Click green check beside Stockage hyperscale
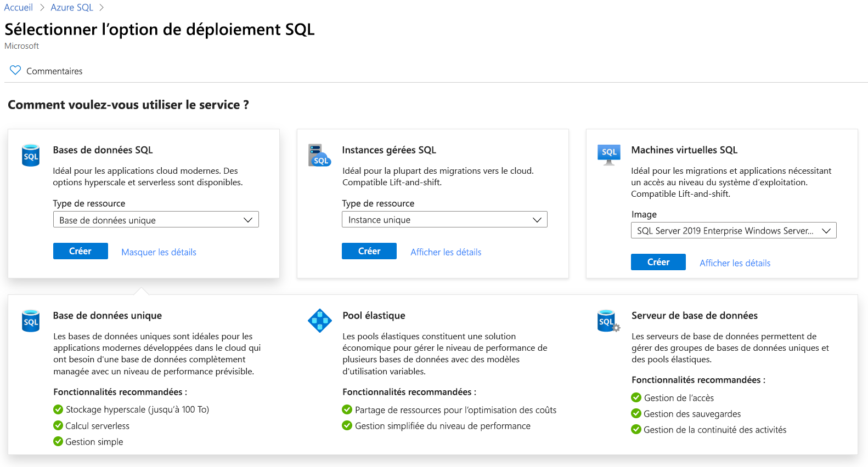Viewport: 868px width, 467px height. pos(58,409)
